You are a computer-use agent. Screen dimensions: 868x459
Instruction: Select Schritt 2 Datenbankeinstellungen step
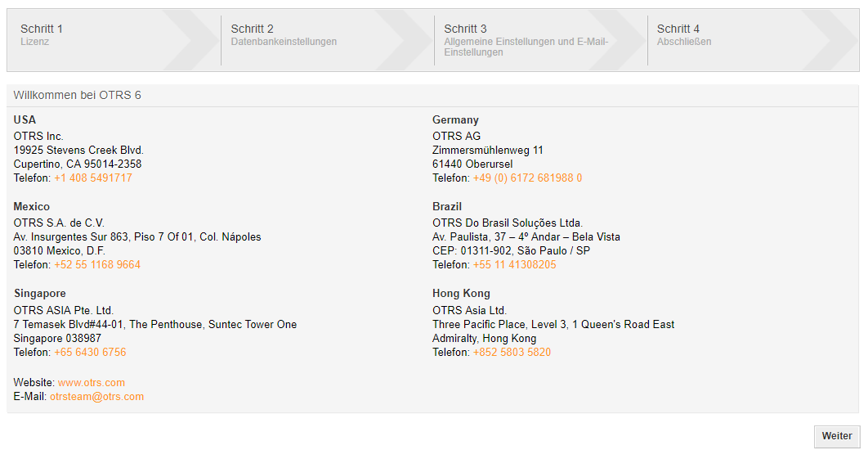(x=283, y=34)
